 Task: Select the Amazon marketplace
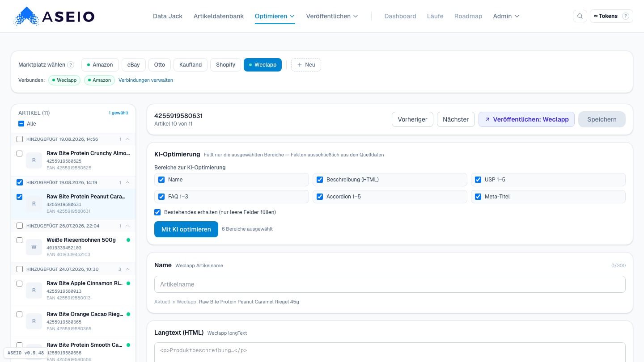tap(100, 65)
